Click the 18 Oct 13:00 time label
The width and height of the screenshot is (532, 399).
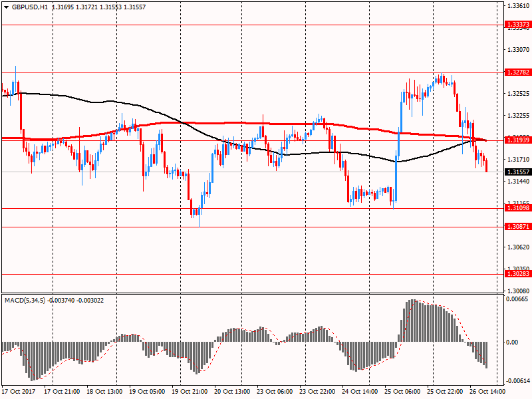[x=104, y=392]
